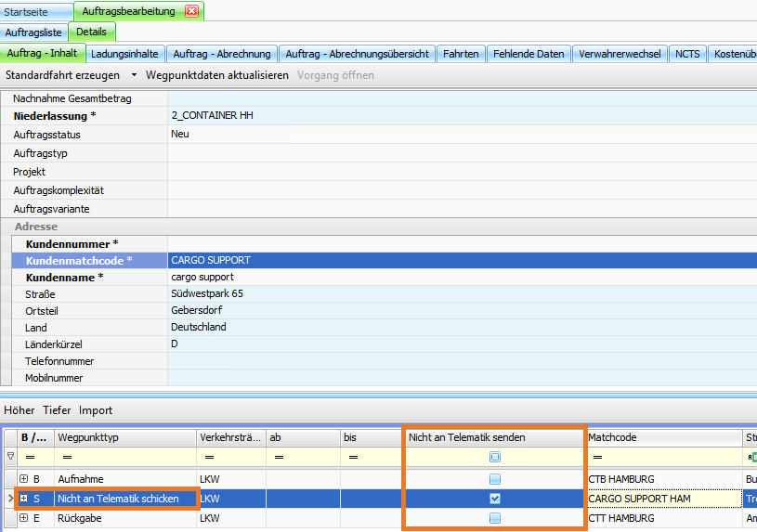Click the funnel icon in the filter row

10,457
